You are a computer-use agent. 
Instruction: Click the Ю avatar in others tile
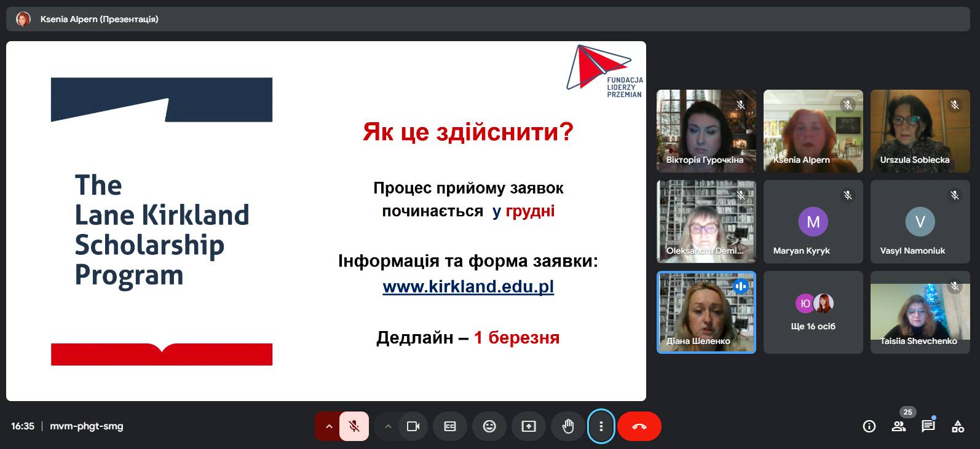pos(805,303)
